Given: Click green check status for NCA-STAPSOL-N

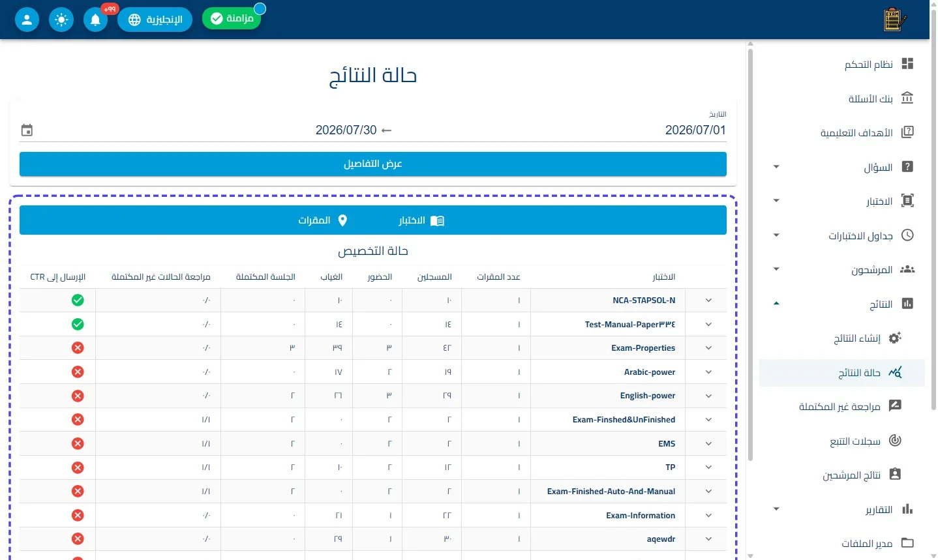Looking at the screenshot, I should pyautogui.click(x=78, y=301).
